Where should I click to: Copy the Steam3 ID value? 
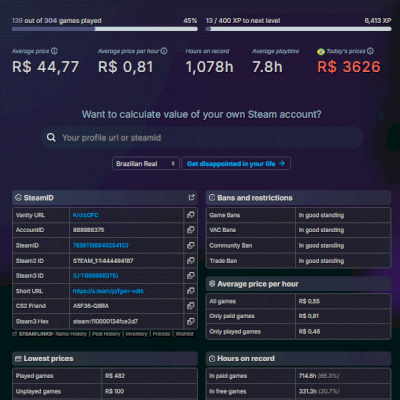(191, 276)
